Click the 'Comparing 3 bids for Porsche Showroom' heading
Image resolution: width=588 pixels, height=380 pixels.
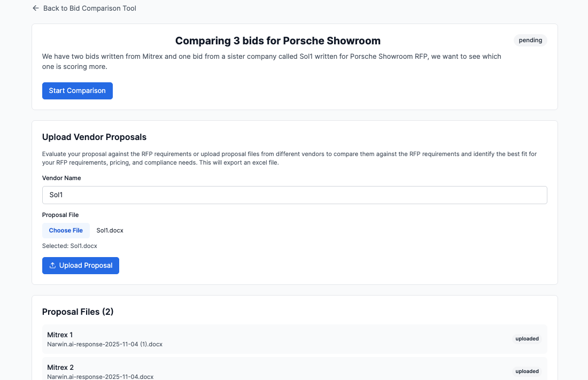278,41
